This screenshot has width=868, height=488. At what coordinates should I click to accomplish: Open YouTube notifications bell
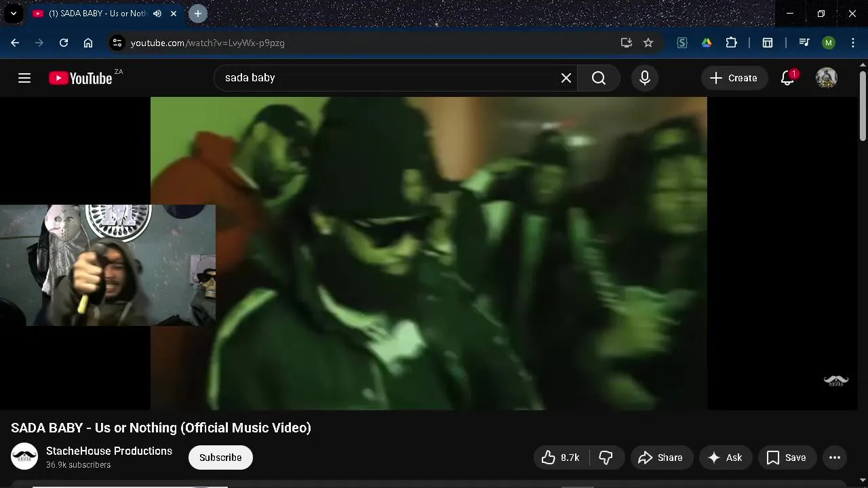click(x=787, y=78)
